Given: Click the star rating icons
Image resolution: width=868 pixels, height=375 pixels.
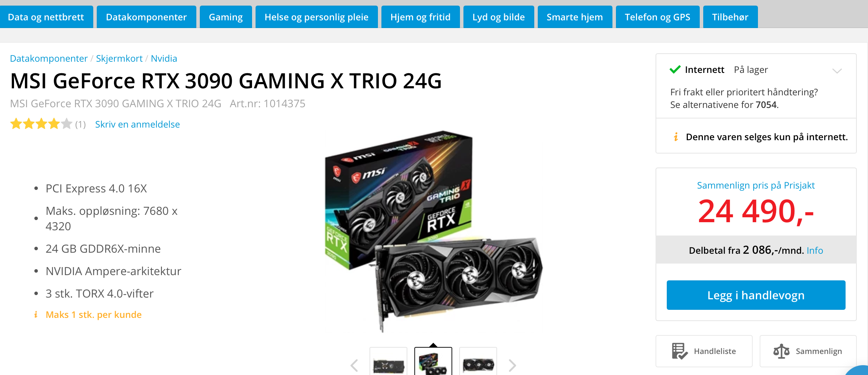Looking at the screenshot, I should pos(41,124).
